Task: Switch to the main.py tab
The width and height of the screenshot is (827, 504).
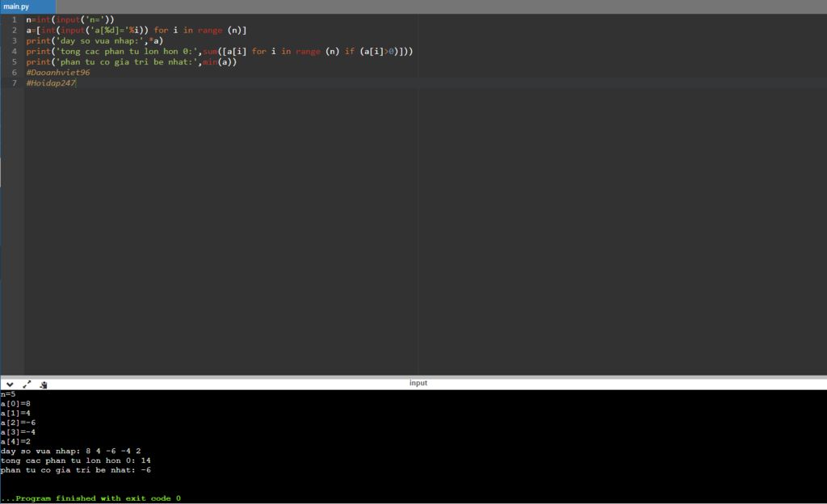Action: [x=27, y=6]
